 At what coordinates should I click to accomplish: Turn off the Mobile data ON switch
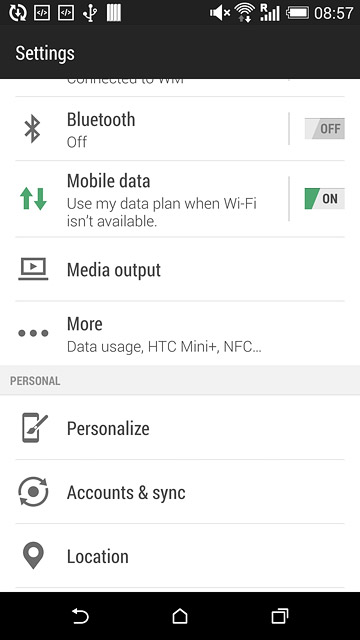pyautogui.click(x=324, y=199)
